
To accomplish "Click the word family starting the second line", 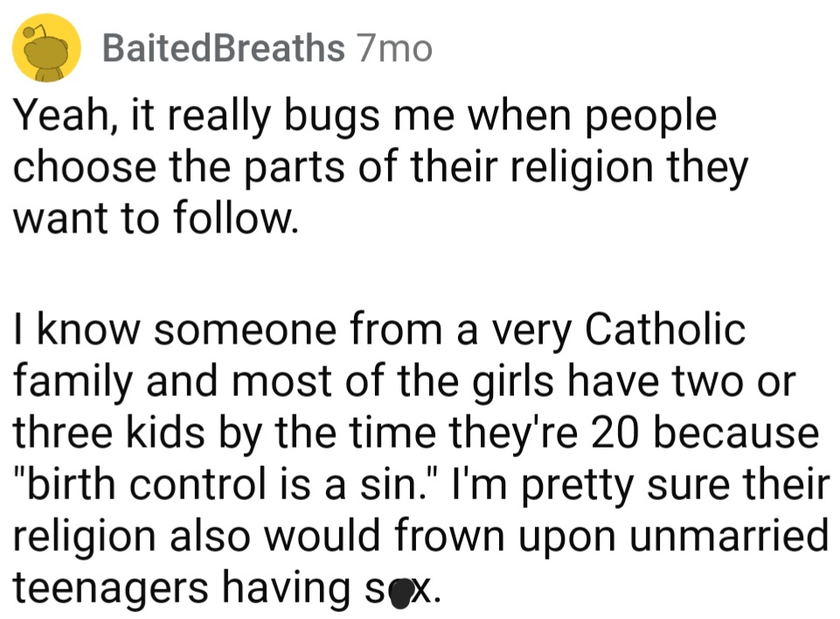I will [72, 382].
